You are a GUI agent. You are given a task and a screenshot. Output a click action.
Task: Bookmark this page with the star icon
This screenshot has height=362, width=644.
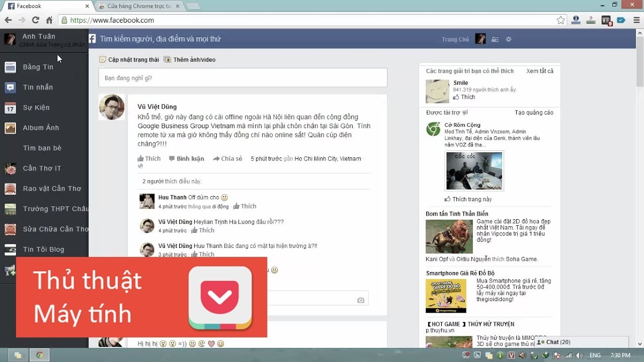(x=560, y=20)
